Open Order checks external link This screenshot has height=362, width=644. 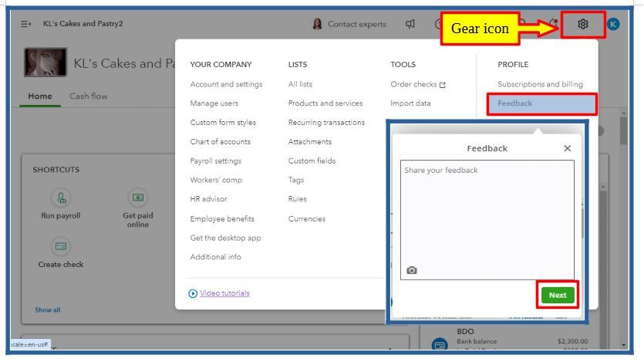[418, 84]
